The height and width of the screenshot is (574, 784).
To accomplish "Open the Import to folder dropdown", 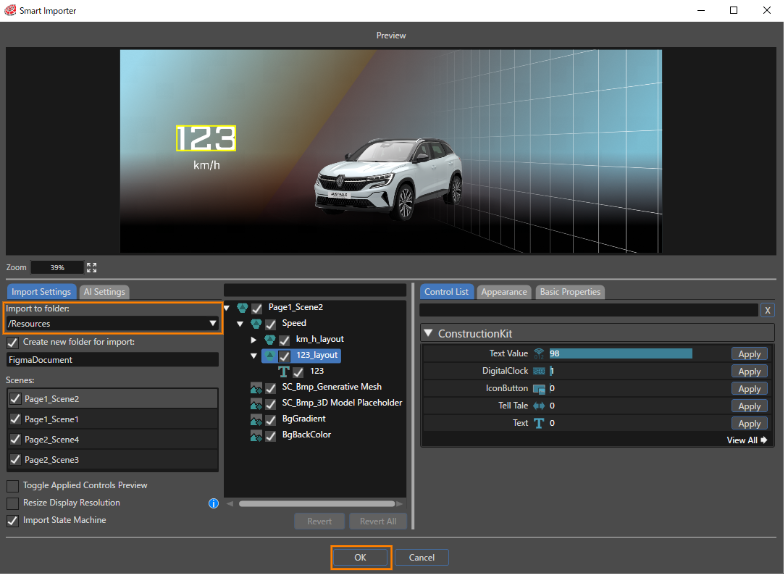I will point(112,324).
